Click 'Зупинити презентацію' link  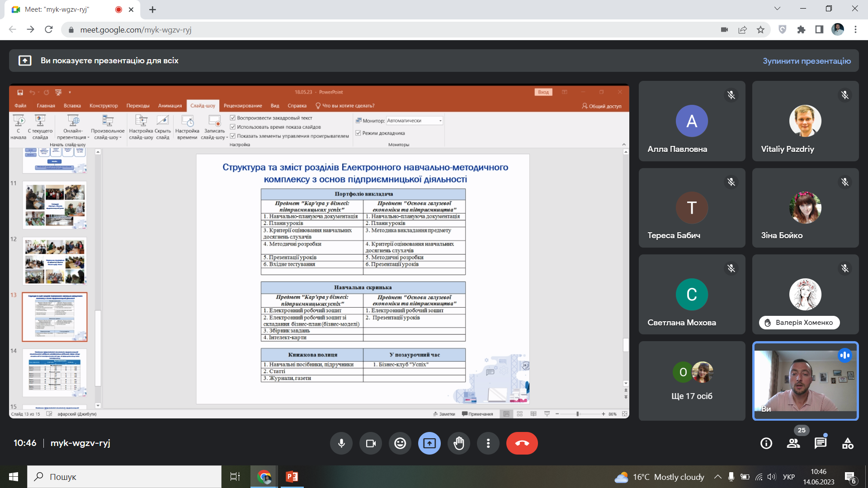[807, 61]
